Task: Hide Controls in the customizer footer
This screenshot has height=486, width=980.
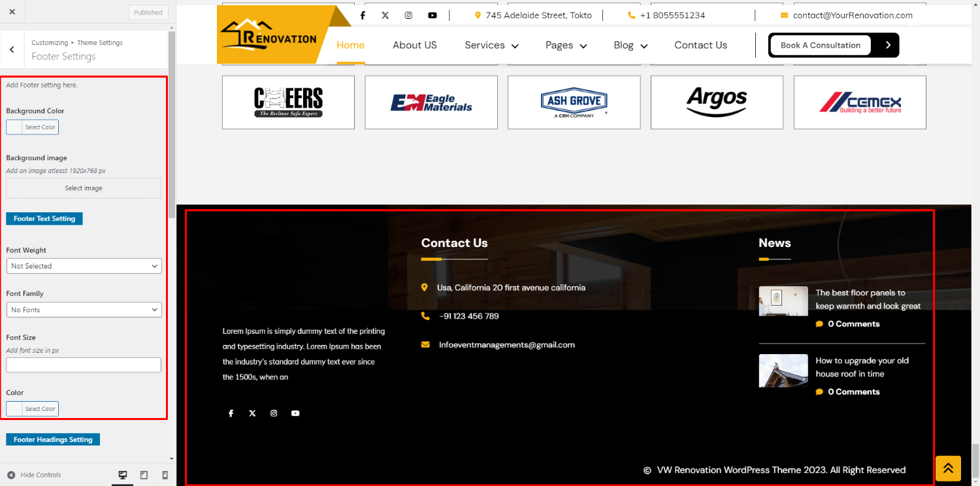Action: point(34,475)
